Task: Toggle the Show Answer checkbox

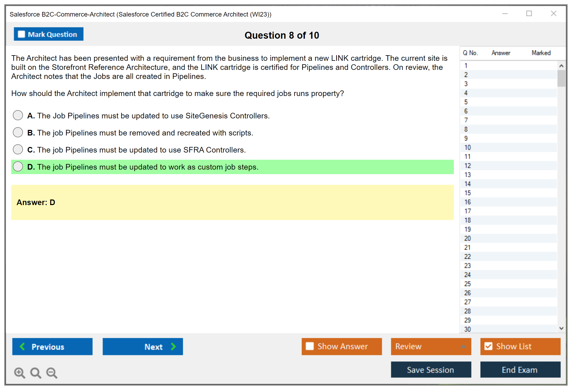Action: pos(310,346)
